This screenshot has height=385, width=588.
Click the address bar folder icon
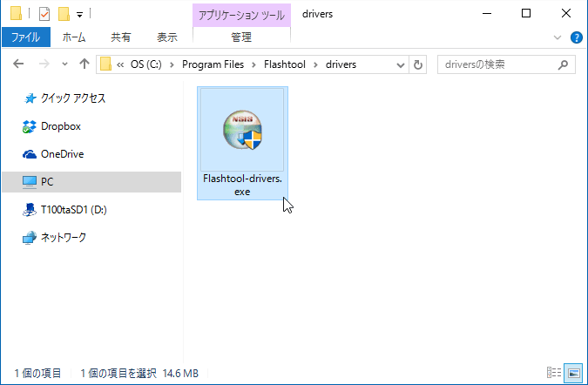(105, 64)
